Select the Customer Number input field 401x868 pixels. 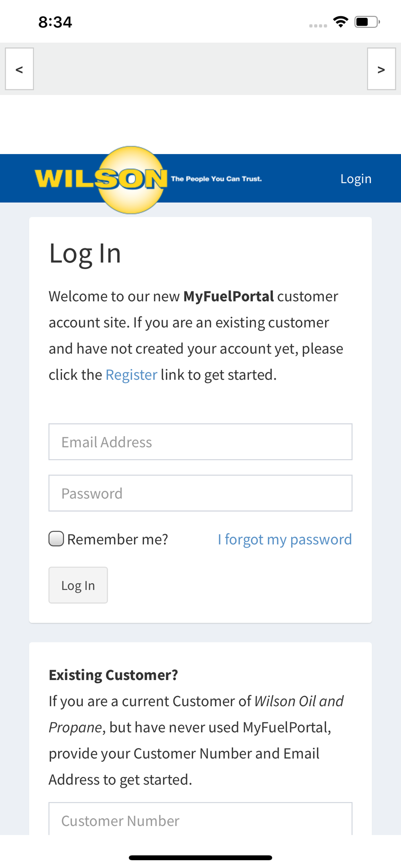[x=200, y=820]
